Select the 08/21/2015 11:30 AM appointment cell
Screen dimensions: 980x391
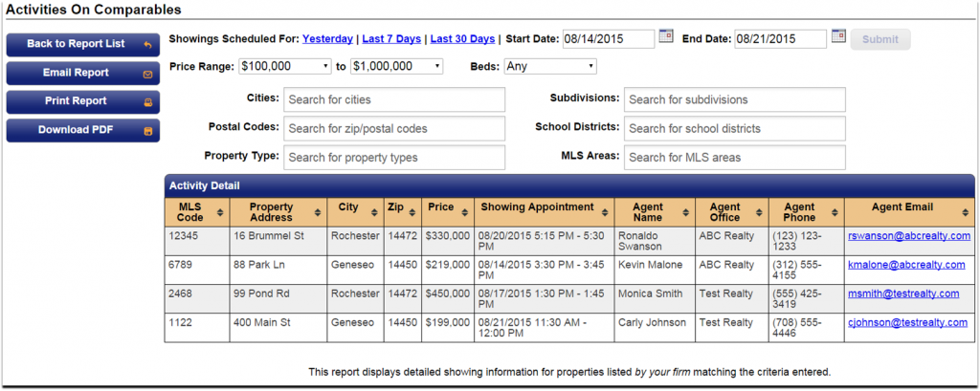tap(544, 327)
